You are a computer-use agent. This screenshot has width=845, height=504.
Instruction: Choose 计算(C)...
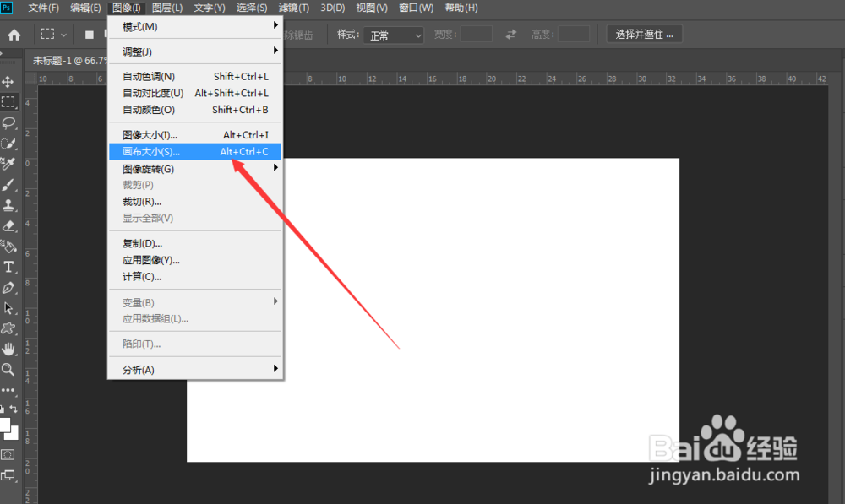click(x=195, y=277)
